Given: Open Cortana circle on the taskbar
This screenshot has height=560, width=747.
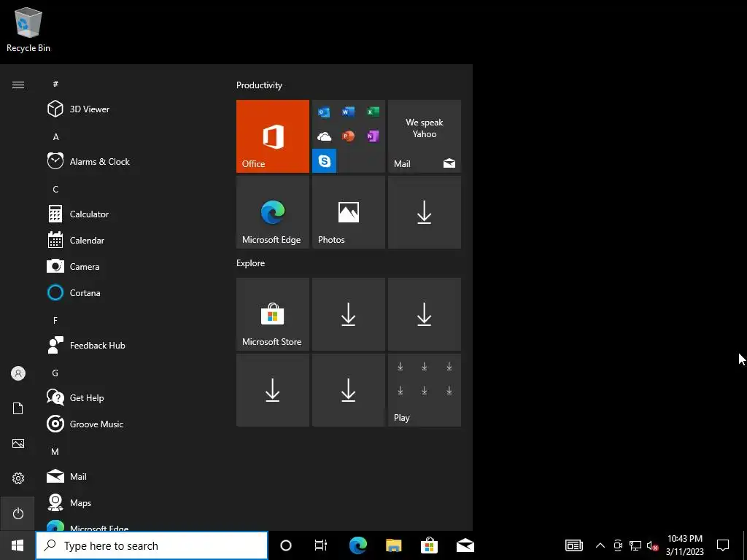Looking at the screenshot, I should (286, 545).
